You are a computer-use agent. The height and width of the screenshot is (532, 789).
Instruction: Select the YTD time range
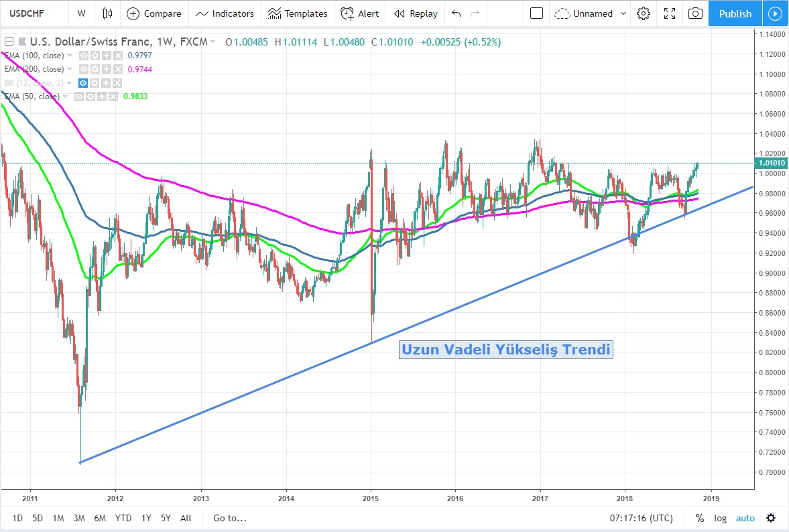123,518
